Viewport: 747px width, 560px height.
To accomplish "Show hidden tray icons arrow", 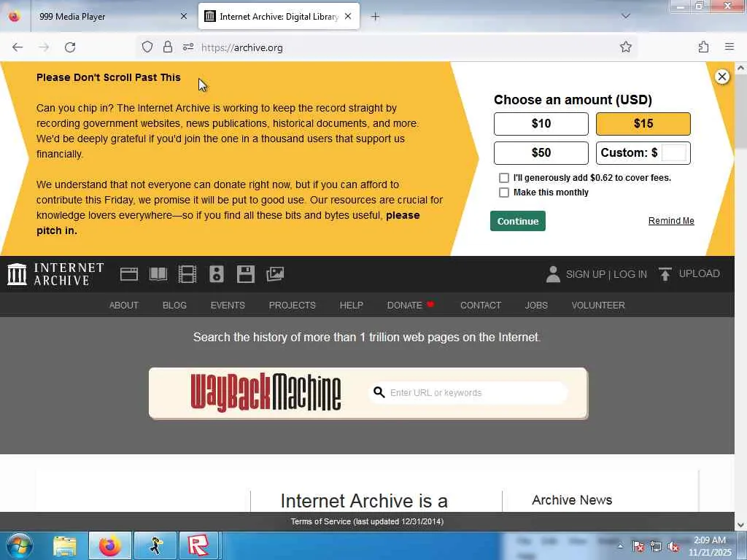I will coord(620,546).
